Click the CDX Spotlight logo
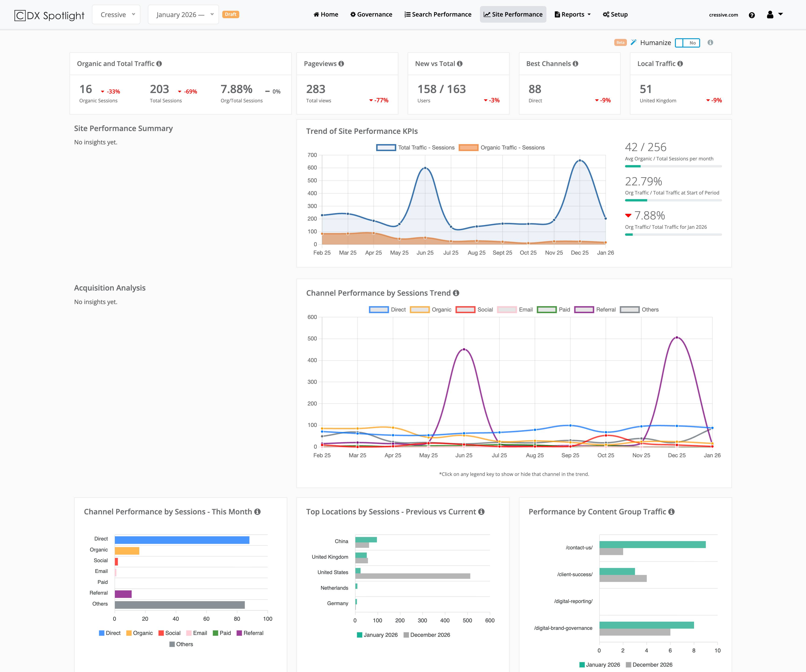Screen dimensions: 806x672 point(49,15)
